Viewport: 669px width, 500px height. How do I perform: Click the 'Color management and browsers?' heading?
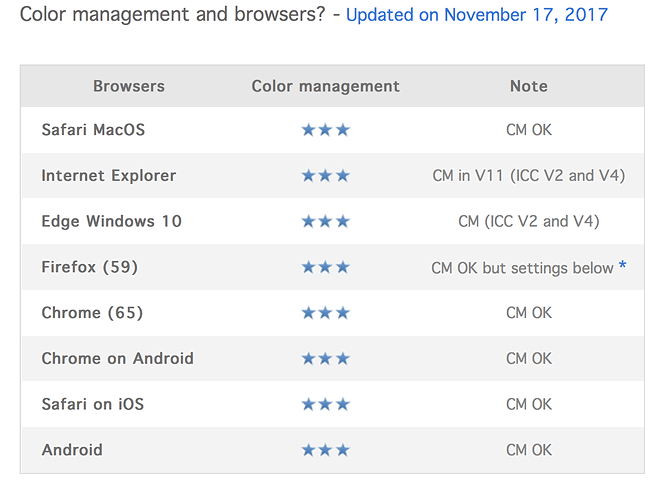(x=172, y=15)
